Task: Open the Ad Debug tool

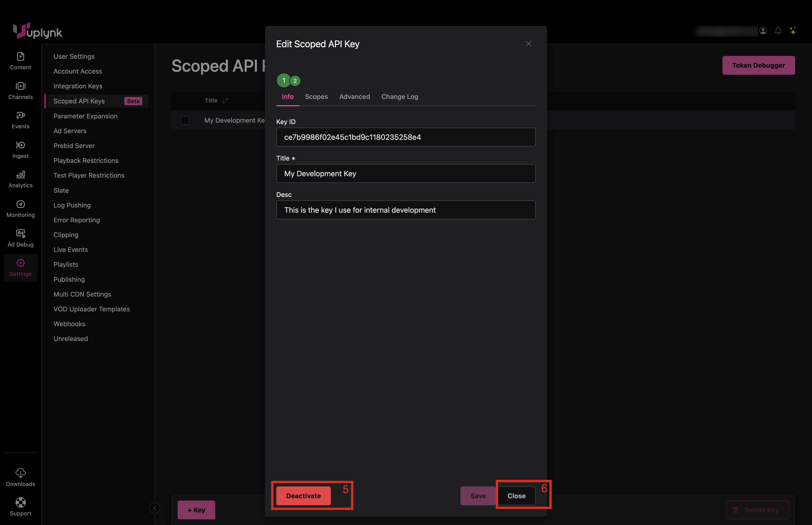Action: [x=20, y=238]
